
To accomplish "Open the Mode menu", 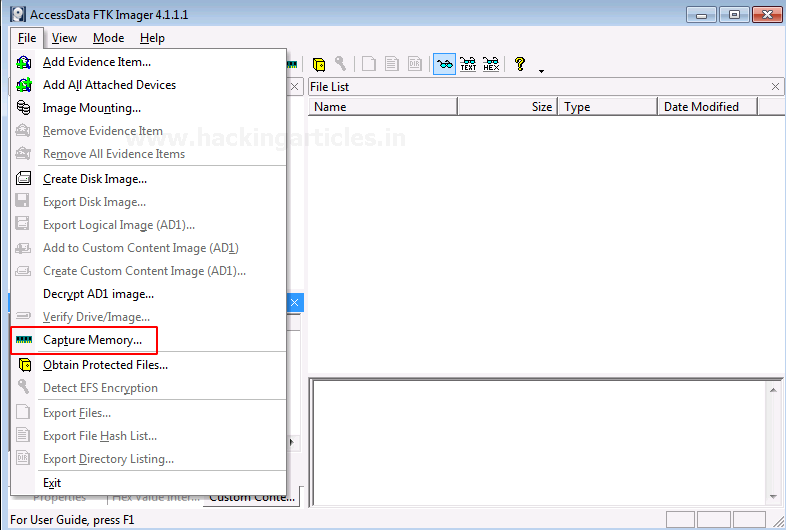I will tap(108, 38).
